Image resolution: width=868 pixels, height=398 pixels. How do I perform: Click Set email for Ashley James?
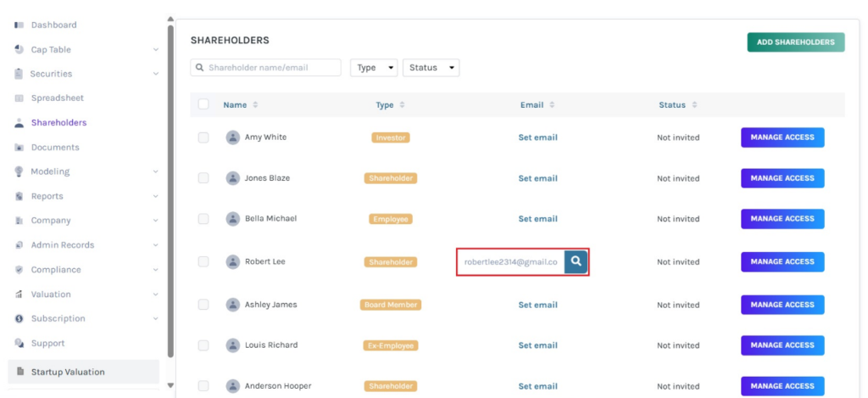[x=537, y=305]
